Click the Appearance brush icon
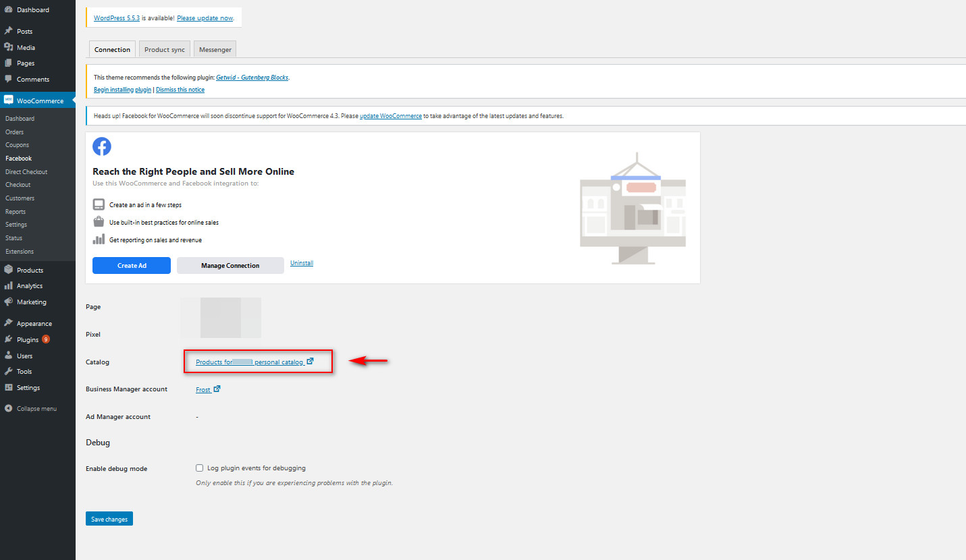 8,323
